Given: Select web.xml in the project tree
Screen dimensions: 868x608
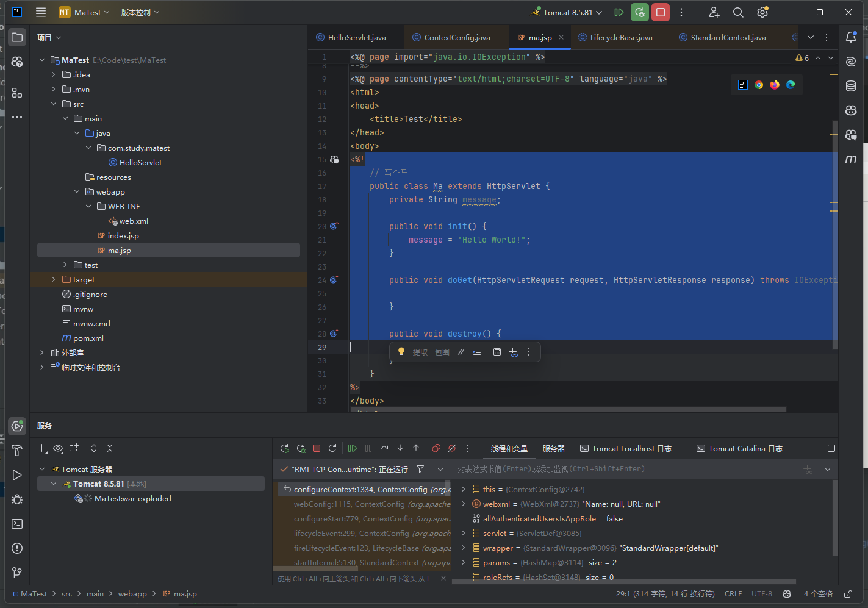Looking at the screenshot, I should [x=134, y=221].
